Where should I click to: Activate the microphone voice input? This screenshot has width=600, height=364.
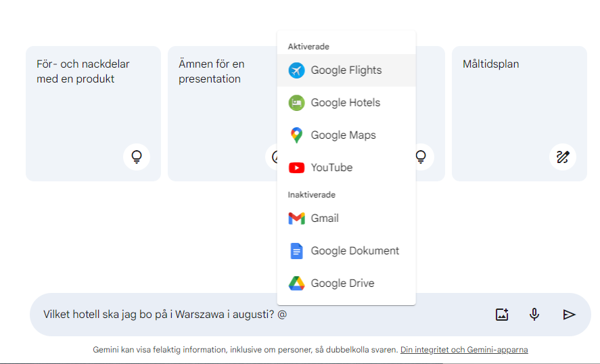click(x=534, y=315)
